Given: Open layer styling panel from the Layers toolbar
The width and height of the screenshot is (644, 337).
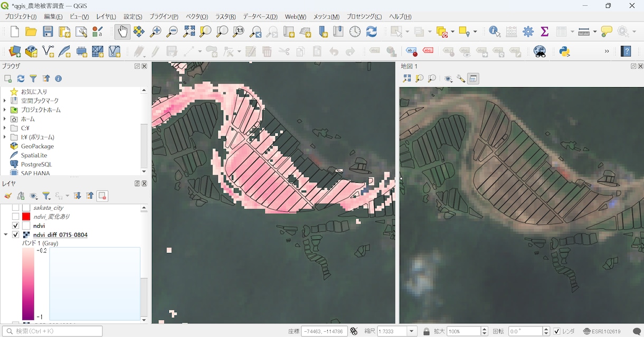Looking at the screenshot, I should click(8, 196).
